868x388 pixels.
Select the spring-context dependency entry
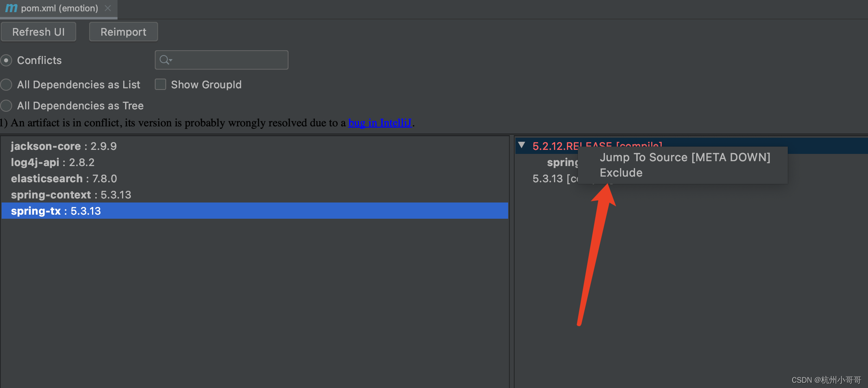pos(71,194)
